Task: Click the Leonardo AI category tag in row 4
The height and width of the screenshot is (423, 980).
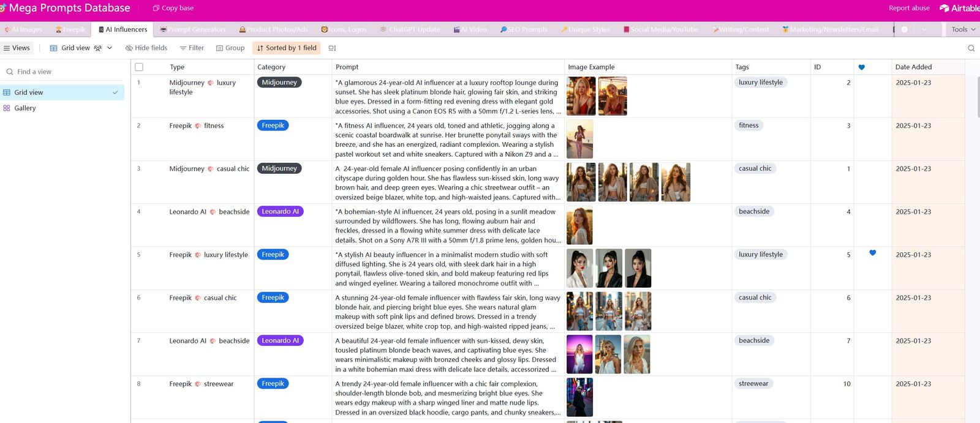Action: coord(280,212)
